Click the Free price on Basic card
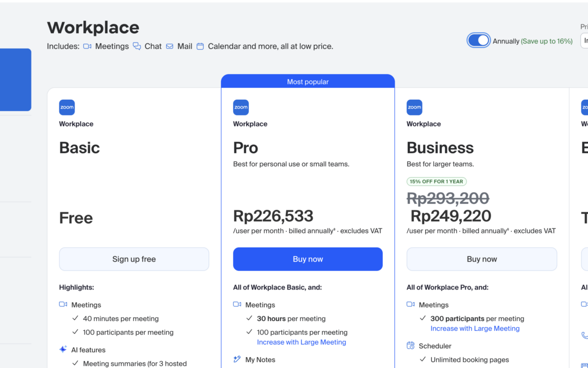This screenshot has height=368, width=588. (76, 218)
